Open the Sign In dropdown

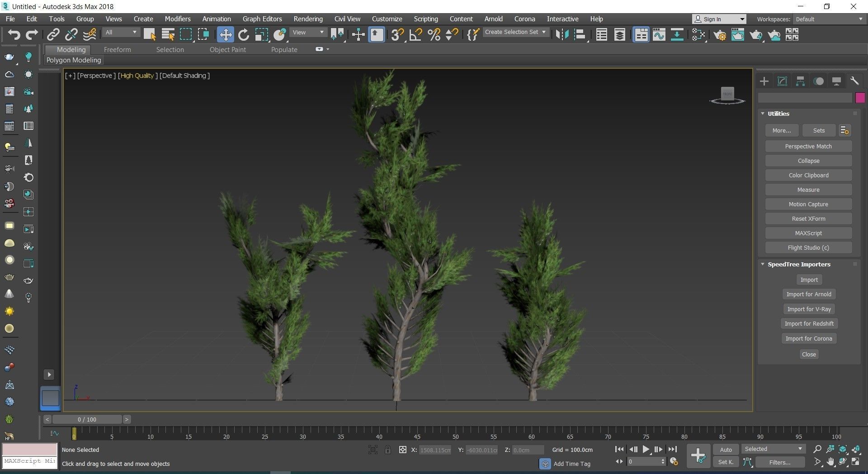719,19
